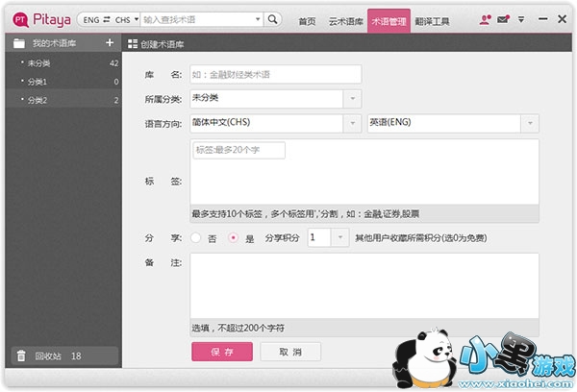This screenshot has width=577, height=392.
Task: Open the 所属分类 category dropdown
Action: 352,99
